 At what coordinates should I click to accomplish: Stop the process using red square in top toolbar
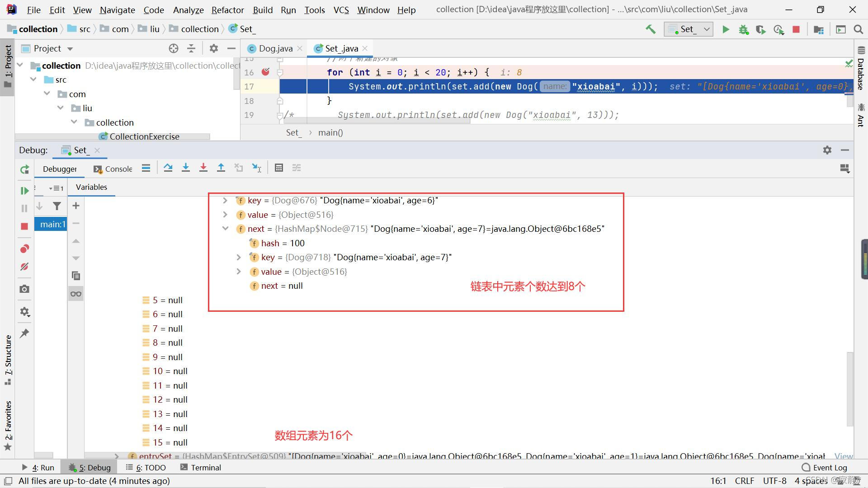click(796, 29)
